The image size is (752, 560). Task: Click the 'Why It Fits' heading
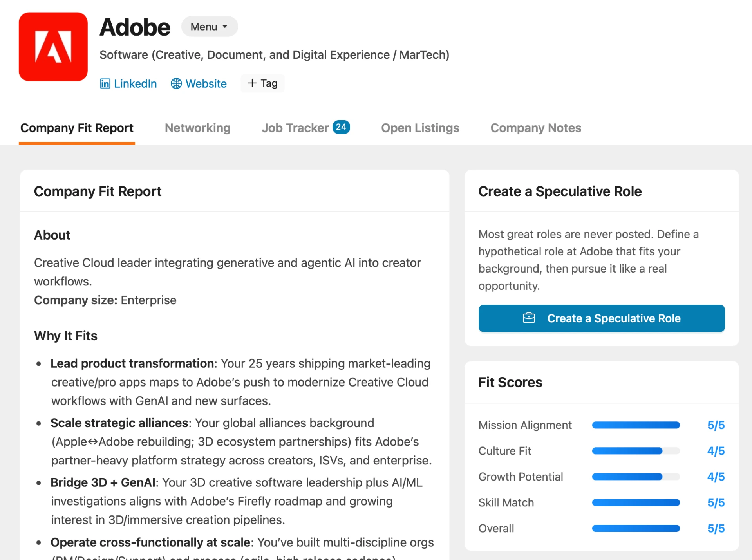(66, 336)
